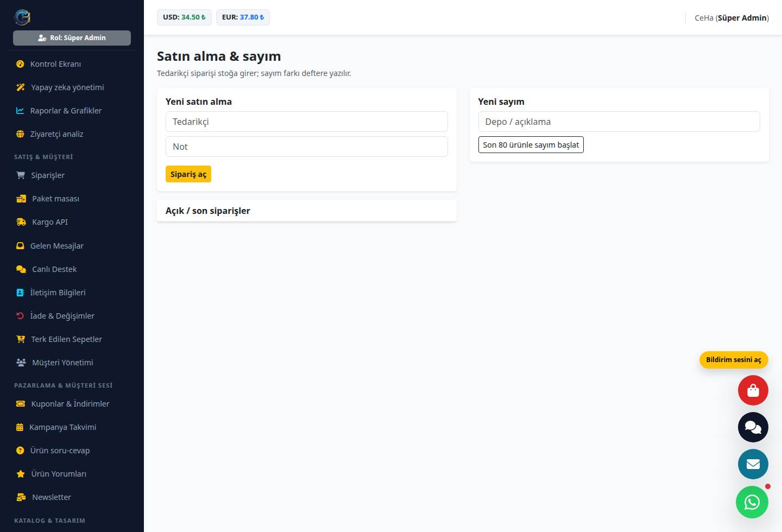This screenshot has width=782, height=532.
Task: Open Kuponlar & İndirimler menu item
Action: coord(72,404)
